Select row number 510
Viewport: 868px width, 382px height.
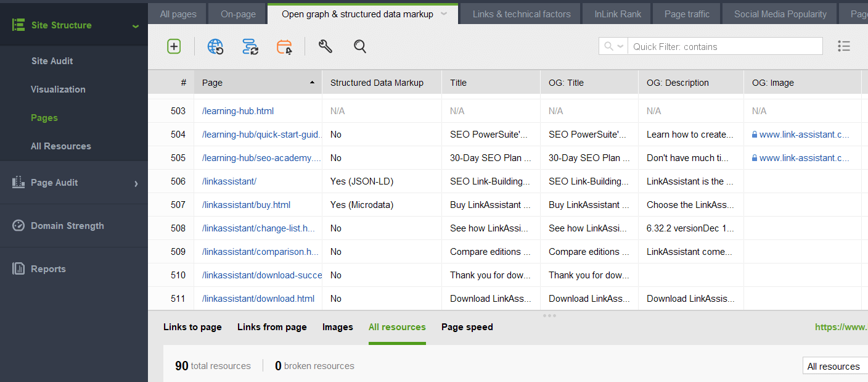click(178, 275)
